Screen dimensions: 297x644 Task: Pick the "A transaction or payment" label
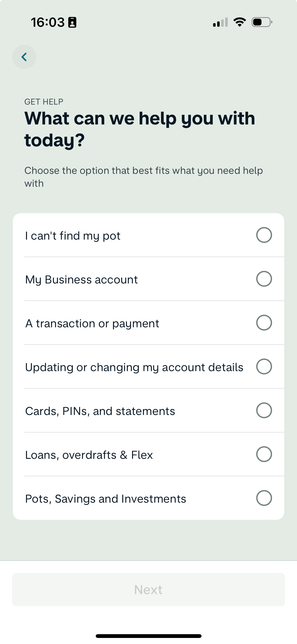click(x=92, y=324)
